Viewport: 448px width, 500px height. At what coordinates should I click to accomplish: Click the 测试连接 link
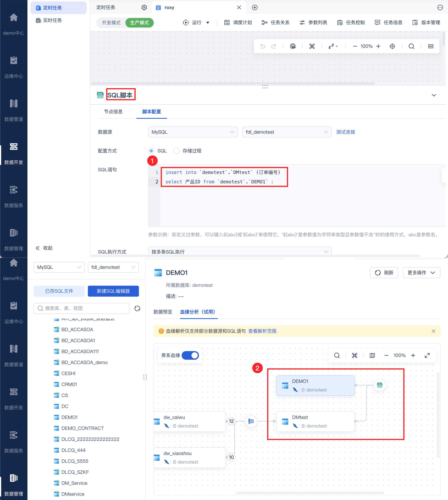point(346,132)
